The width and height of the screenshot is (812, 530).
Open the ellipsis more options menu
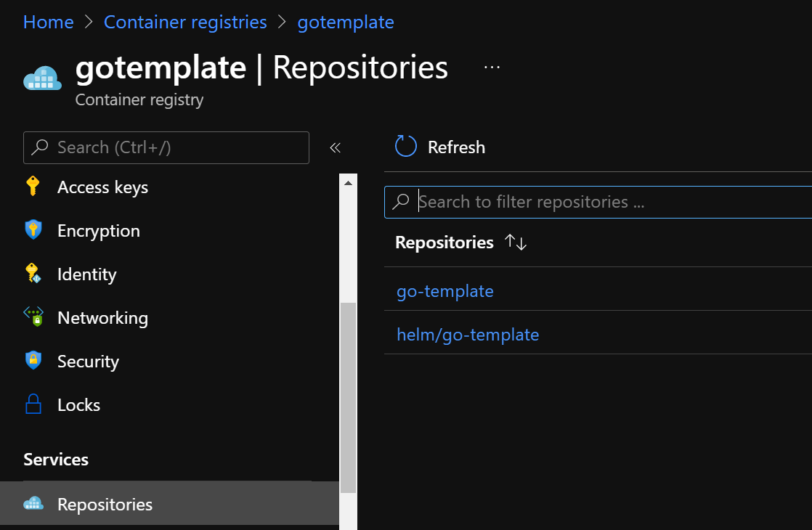pyautogui.click(x=492, y=67)
